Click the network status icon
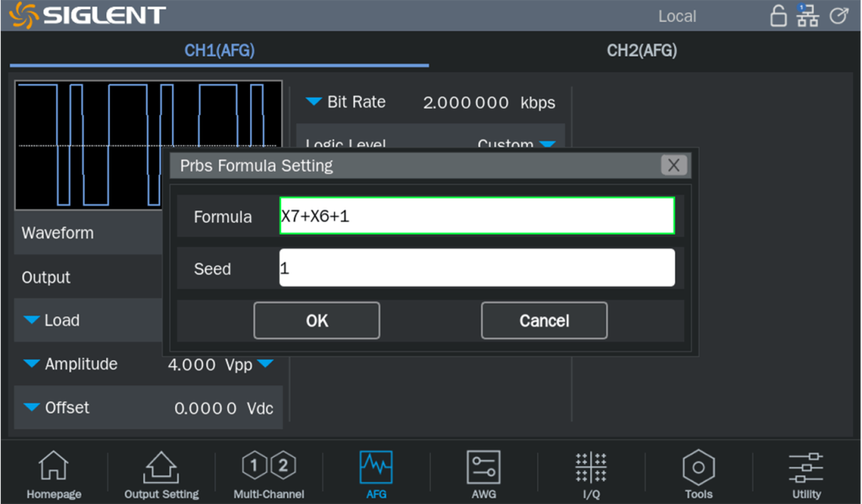862x504 pixels. tap(807, 16)
